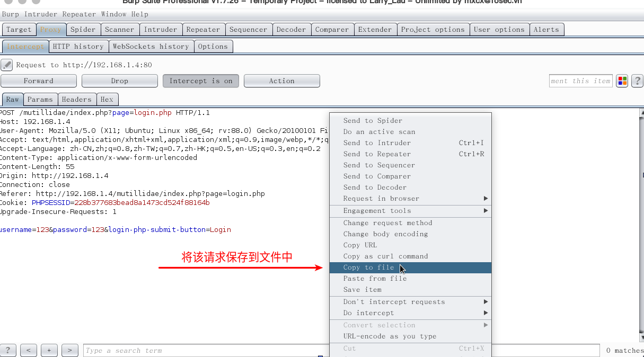Switch to the Intruder tab
The width and height of the screenshot is (644, 357).
coord(161,30)
